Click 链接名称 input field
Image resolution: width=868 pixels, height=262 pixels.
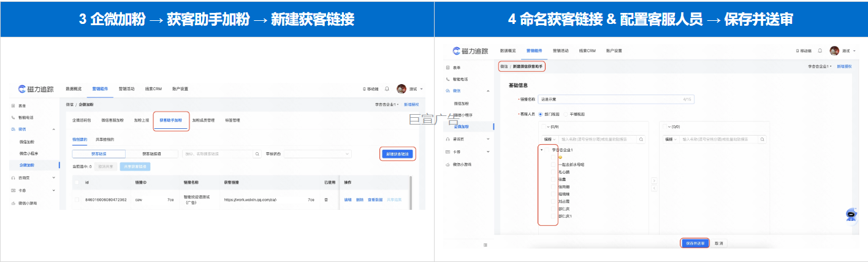(x=615, y=99)
